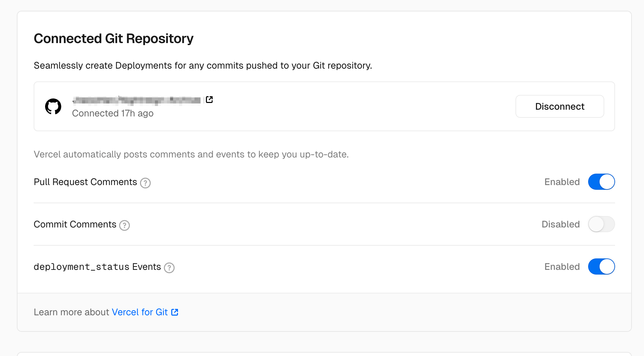Show help for deployment_status Events

tap(169, 268)
